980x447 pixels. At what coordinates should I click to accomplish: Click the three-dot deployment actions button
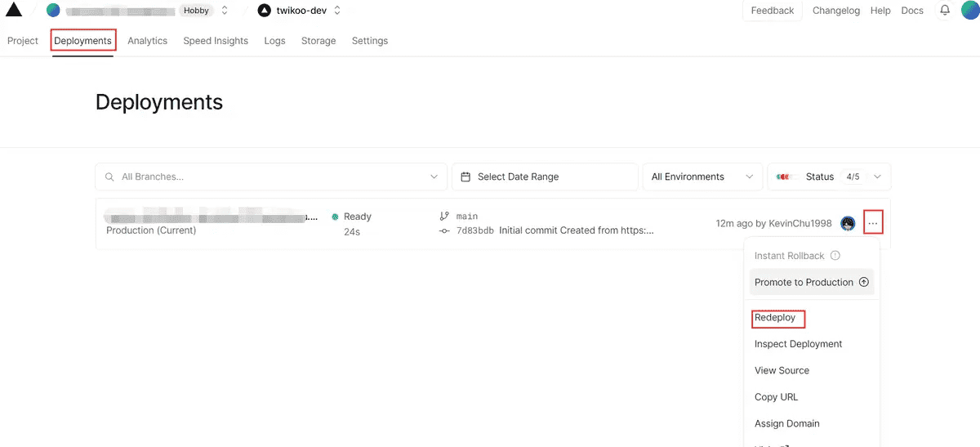pos(873,223)
